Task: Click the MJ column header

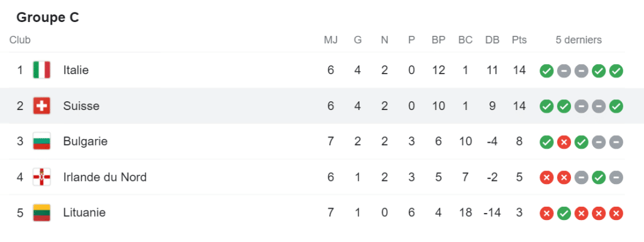Action: point(331,40)
